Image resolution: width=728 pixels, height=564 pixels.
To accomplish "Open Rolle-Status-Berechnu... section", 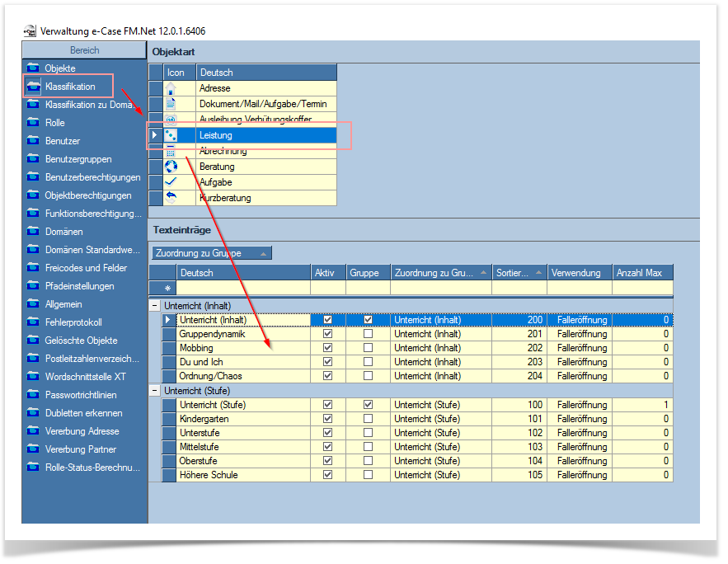I will click(92, 468).
